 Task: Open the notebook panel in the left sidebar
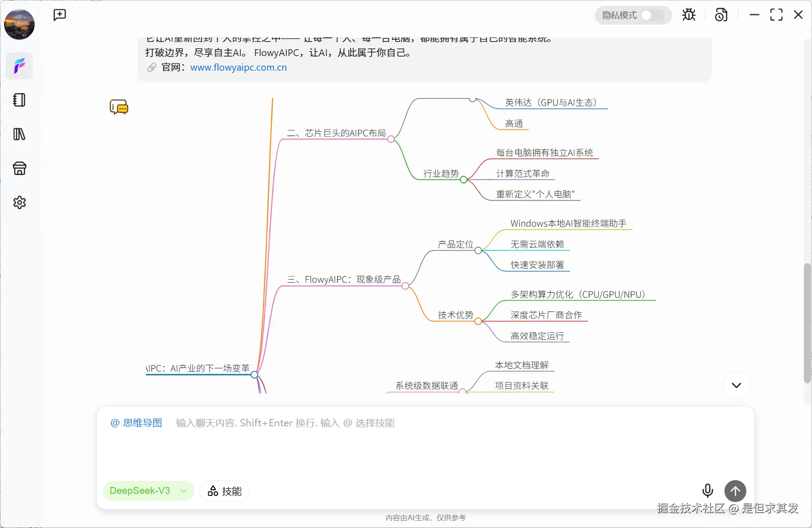[x=19, y=100]
